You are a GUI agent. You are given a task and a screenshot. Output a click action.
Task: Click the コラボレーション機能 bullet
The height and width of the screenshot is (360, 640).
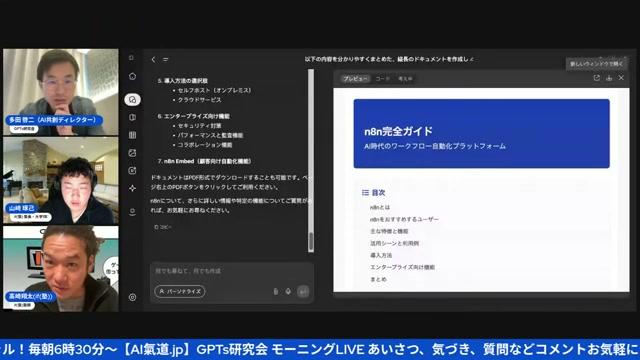(205, 145)
